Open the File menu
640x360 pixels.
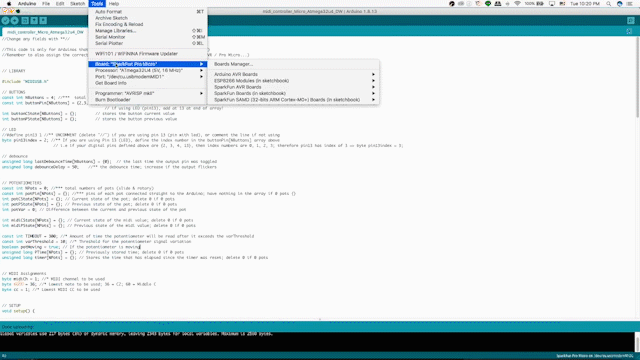click(46, 4)
